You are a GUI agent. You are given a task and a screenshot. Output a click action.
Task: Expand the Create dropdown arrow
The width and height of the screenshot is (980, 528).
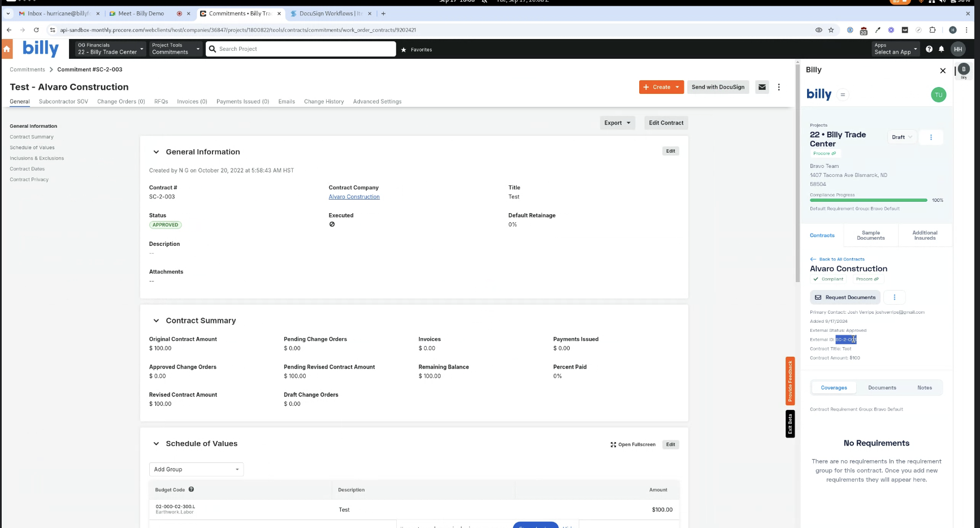coord(677,87)
